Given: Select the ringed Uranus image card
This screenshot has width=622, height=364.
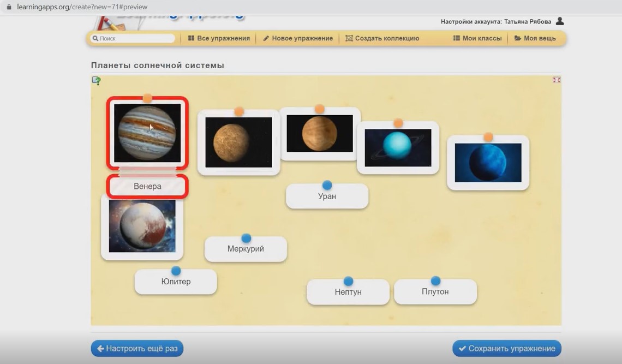Looking at the screenshot, I should 398,148.
